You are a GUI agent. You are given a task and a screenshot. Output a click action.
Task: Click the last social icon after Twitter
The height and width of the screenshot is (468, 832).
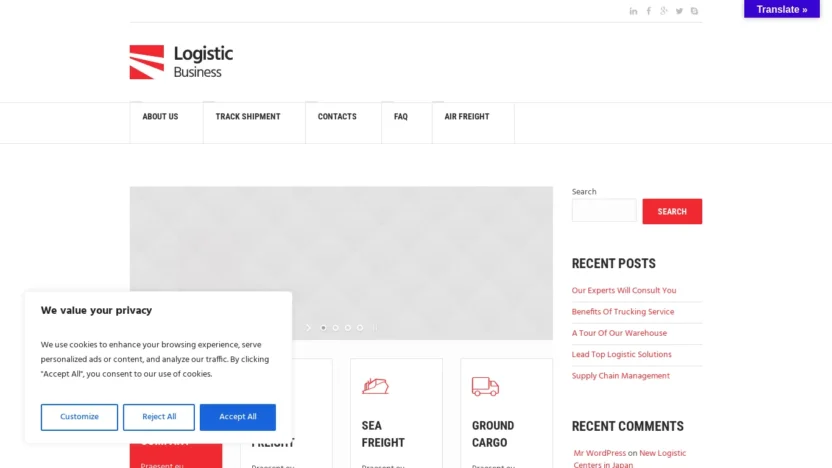point(694,11)
